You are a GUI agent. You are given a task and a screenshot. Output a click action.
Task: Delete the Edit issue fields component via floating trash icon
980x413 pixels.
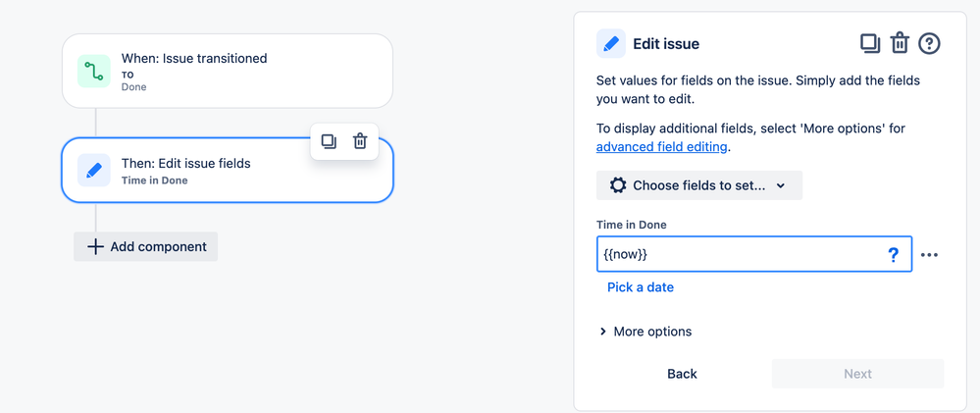pos(360,141)
